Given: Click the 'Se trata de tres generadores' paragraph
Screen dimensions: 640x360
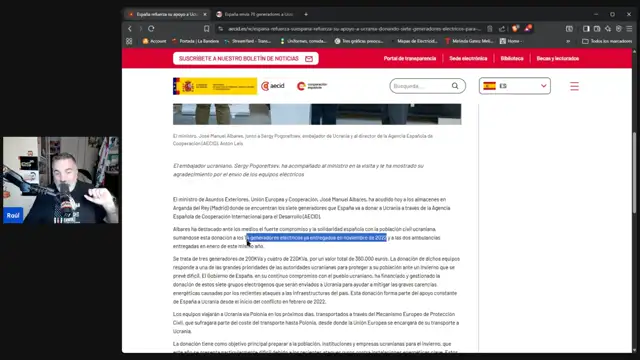Looking at the screenshot, I should click(x=317, y=280).
